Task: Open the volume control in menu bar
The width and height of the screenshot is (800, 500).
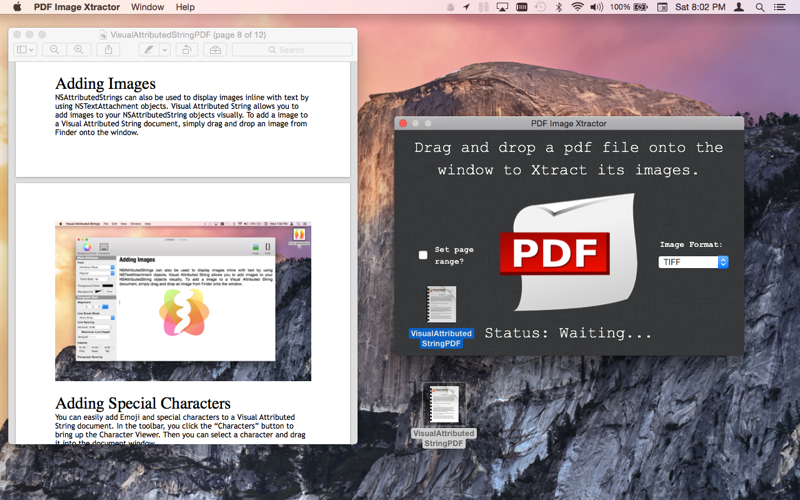Action: click(596, 7)
